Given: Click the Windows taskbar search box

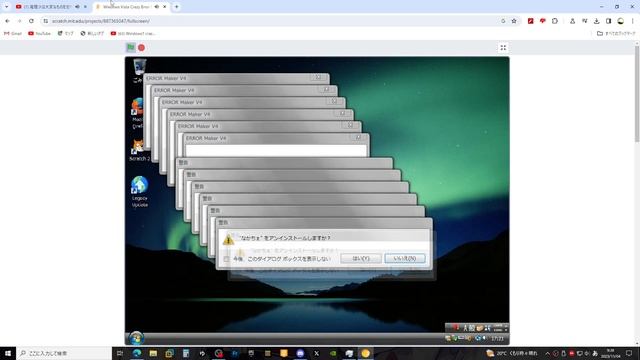Looking at the screenshot, I should pyautogui.click(x=64, y=353).
